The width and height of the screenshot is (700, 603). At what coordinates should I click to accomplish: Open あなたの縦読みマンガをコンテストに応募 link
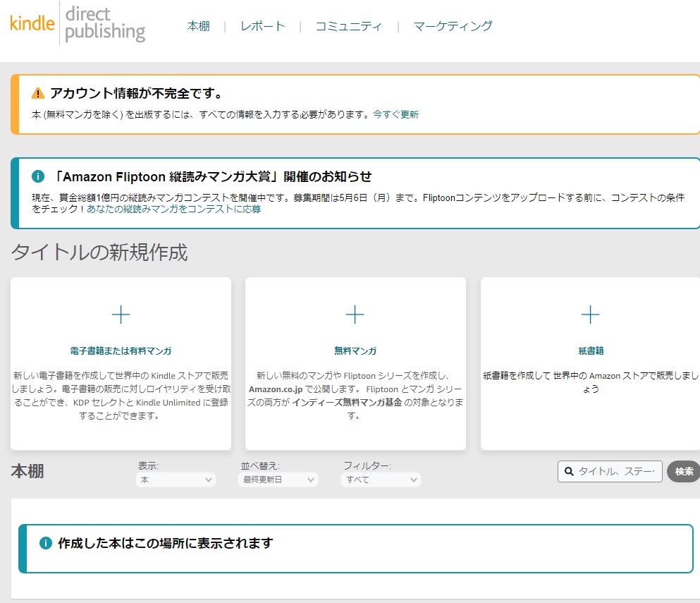(x=173, y=209)
